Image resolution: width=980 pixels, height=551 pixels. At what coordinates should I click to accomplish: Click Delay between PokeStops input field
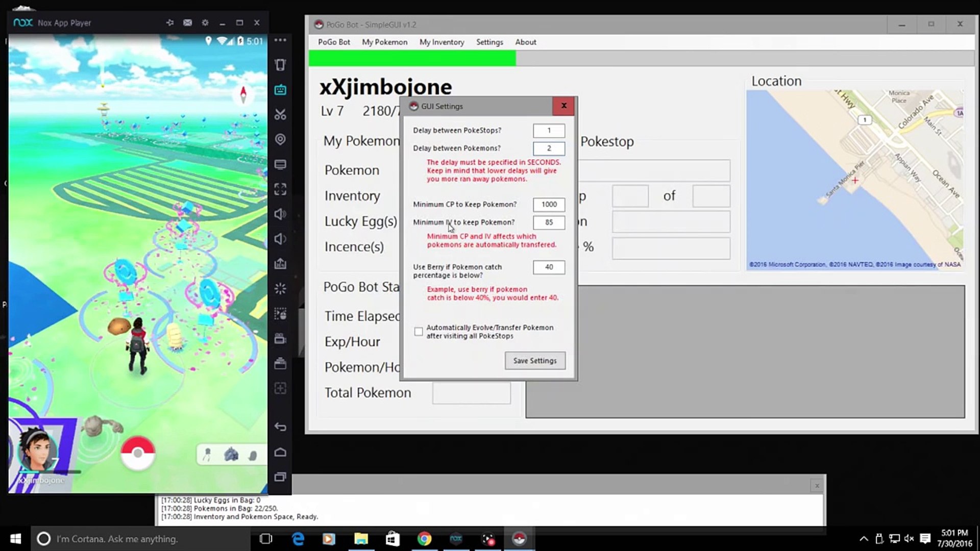tap(549, 130)
